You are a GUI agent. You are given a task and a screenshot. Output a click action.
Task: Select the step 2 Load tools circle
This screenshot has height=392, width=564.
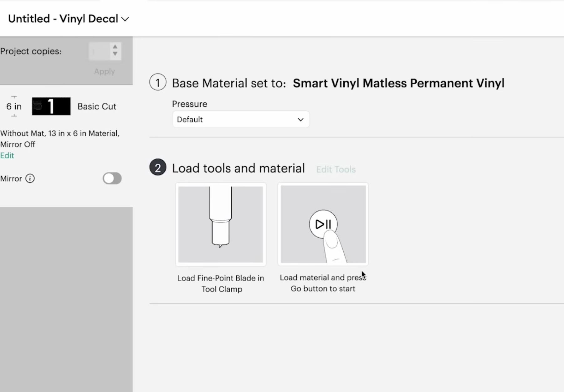(157, 167)
